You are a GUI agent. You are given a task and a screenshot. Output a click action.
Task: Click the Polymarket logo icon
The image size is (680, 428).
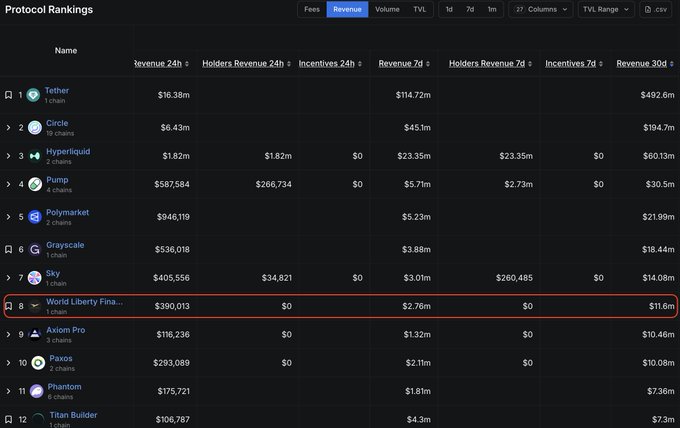pos(35,217)
